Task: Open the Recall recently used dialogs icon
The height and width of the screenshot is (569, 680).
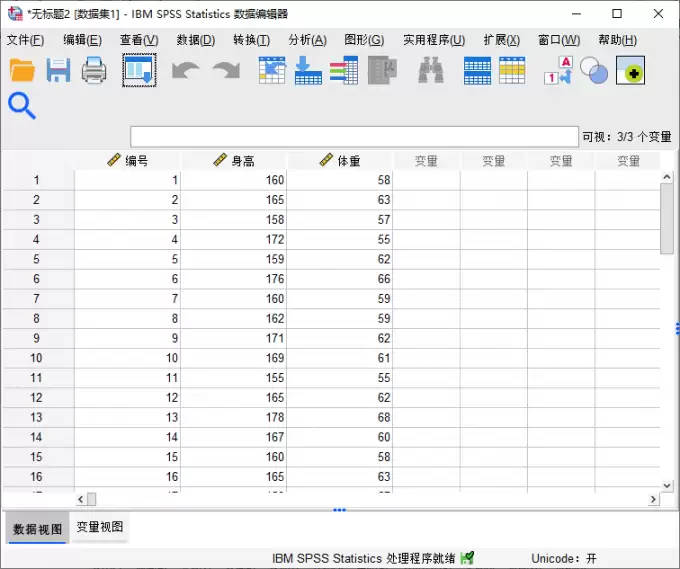Action: tap(139, 70)
